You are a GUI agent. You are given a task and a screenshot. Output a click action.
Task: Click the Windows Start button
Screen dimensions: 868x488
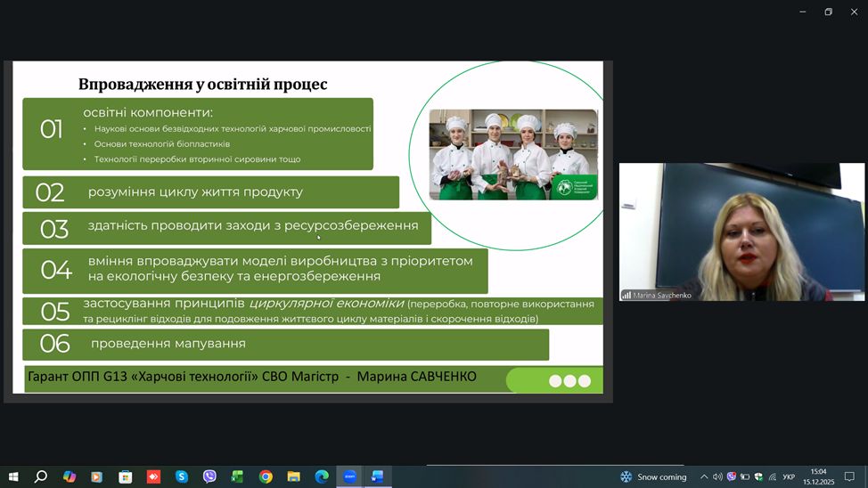click(12, 477)
